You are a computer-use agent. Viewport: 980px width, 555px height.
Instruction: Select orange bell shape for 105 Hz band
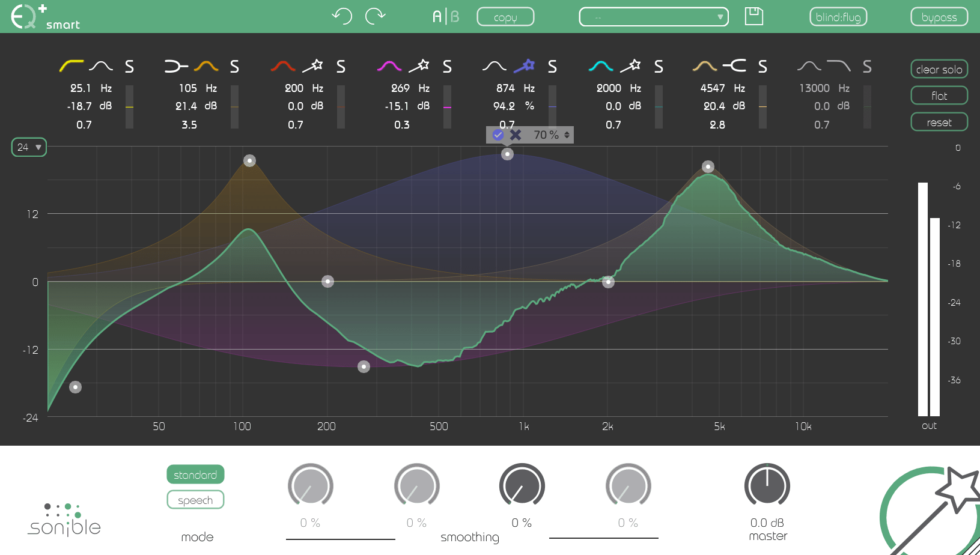coord(206,66)
